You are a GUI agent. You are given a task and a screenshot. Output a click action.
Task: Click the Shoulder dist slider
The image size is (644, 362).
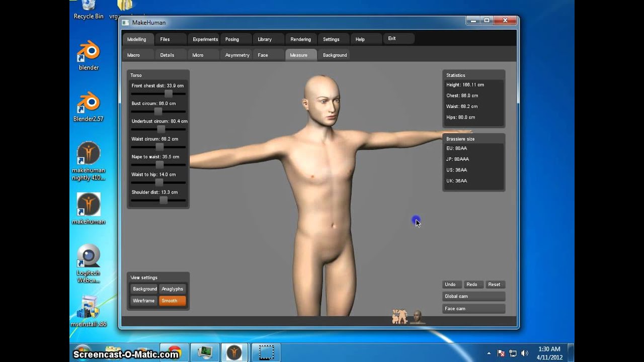coord(158,200)
